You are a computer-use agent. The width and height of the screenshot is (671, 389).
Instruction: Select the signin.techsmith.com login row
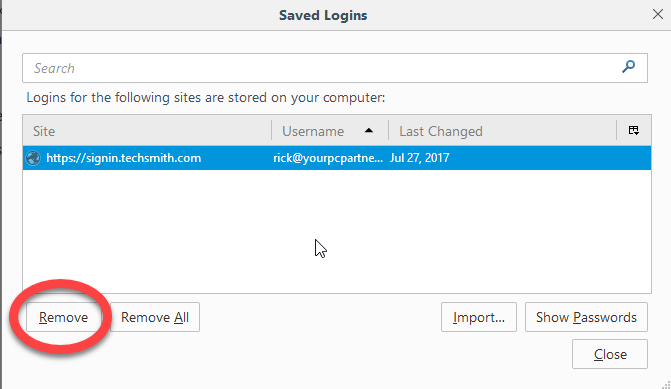(x=337, y=158)
